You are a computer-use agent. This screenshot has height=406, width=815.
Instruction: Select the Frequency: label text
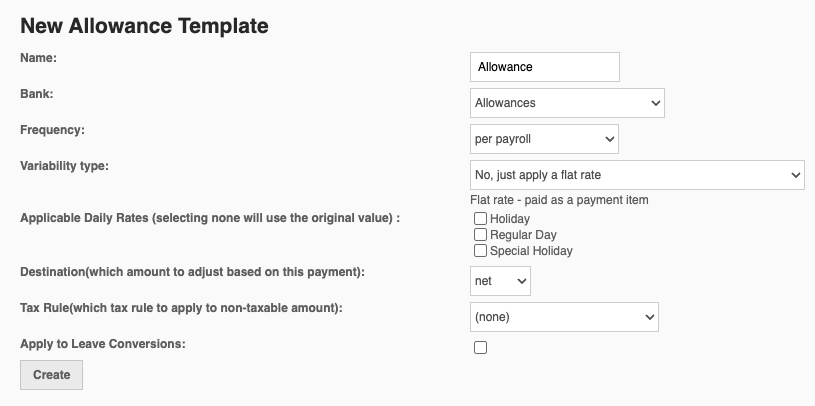pos(52,130)
